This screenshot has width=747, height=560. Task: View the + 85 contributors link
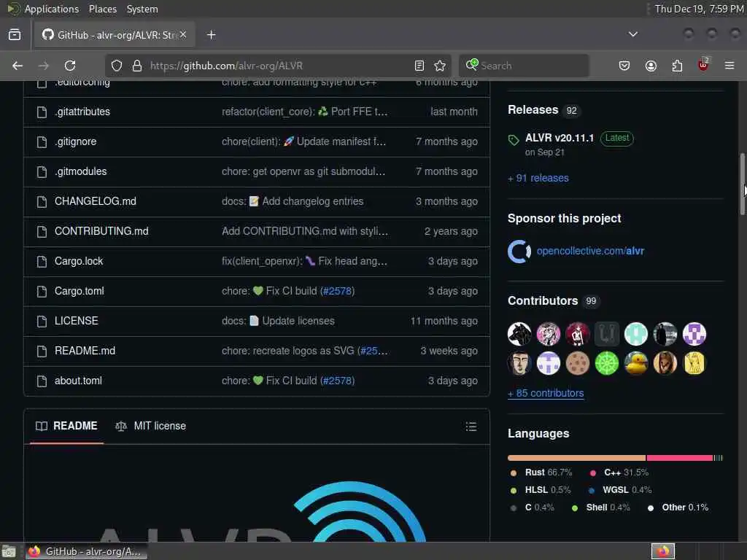point(546,393)
